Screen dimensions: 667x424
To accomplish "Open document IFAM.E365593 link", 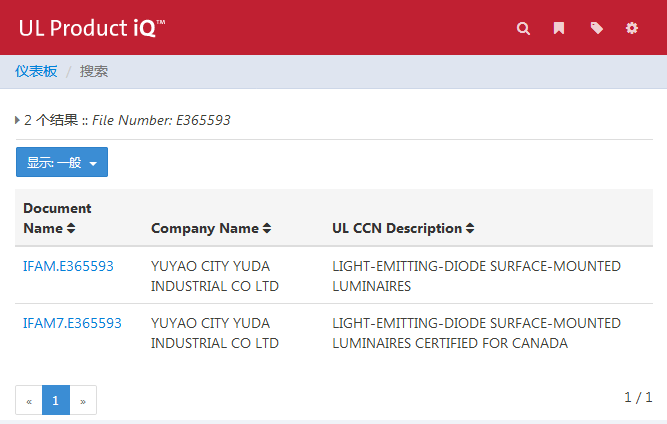I will tap(68, 266).
